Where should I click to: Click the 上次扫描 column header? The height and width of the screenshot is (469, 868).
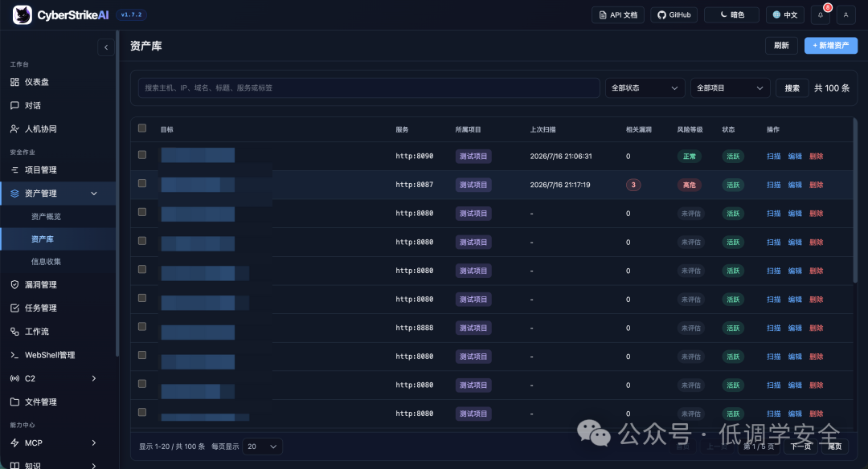542,129
